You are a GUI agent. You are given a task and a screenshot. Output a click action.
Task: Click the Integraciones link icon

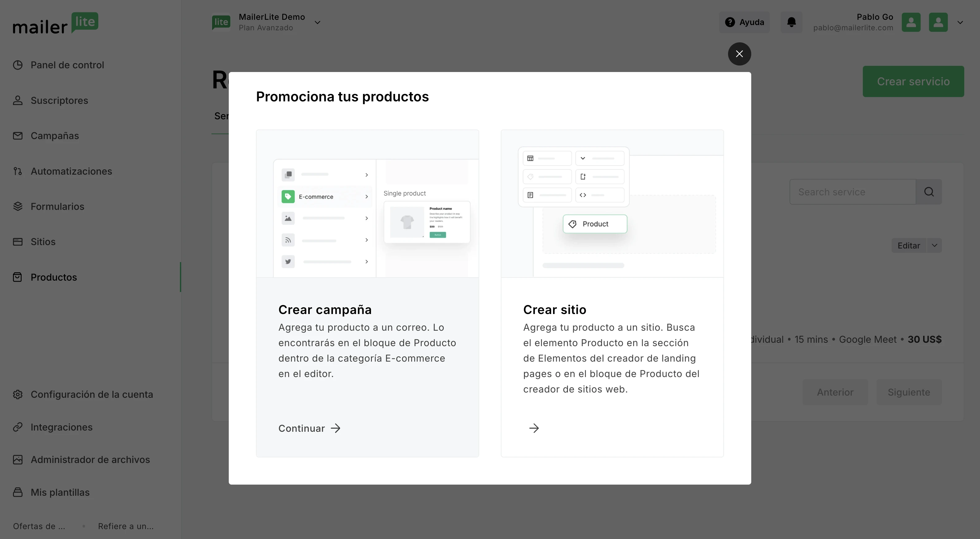coord(18,427)
